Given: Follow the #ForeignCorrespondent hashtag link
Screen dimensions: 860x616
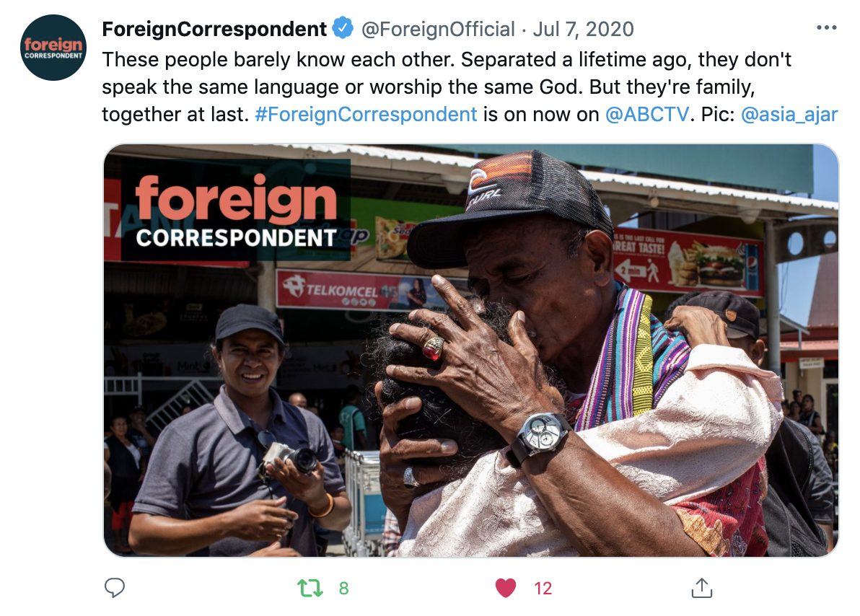Looking at the screenshot, I should [x=367, y=114].
